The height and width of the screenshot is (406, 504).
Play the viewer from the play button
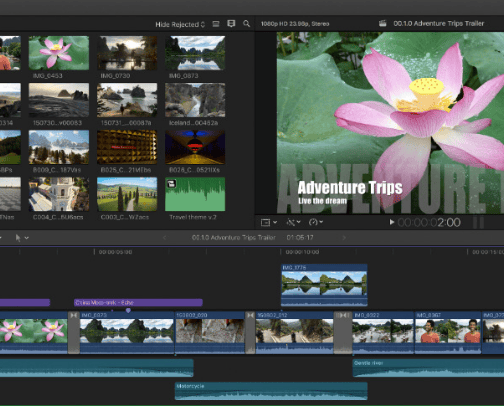pyautogui.click(x=392, y=222)
